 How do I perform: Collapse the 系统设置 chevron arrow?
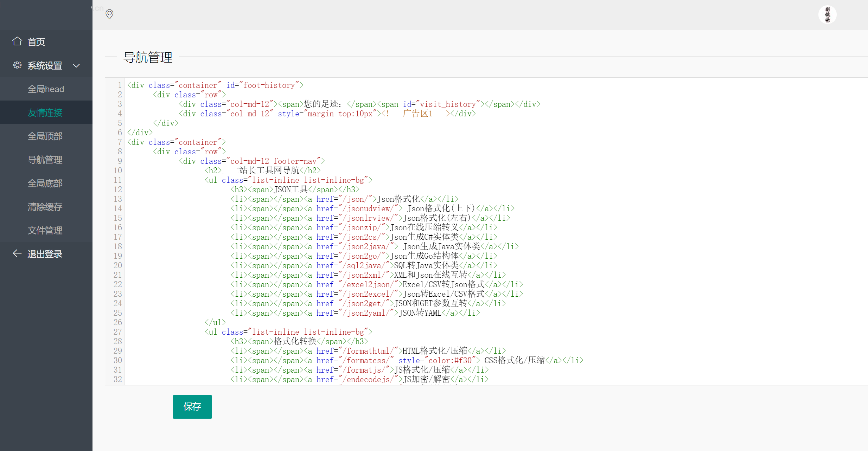(x=76, y=66)
